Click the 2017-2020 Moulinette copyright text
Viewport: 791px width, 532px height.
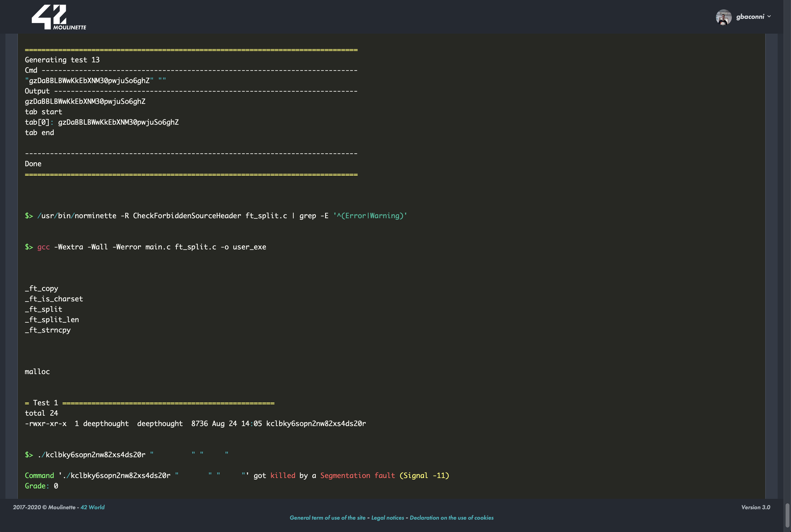44,507
